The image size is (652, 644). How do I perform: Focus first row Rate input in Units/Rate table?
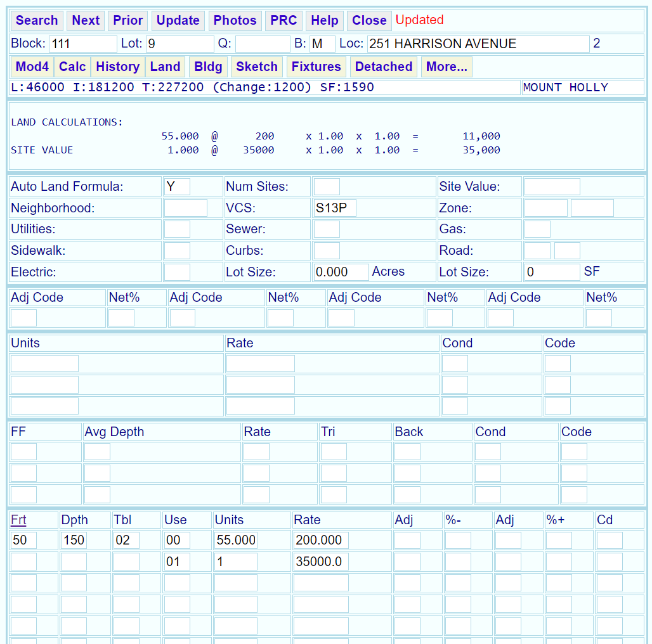pos(260,364)
